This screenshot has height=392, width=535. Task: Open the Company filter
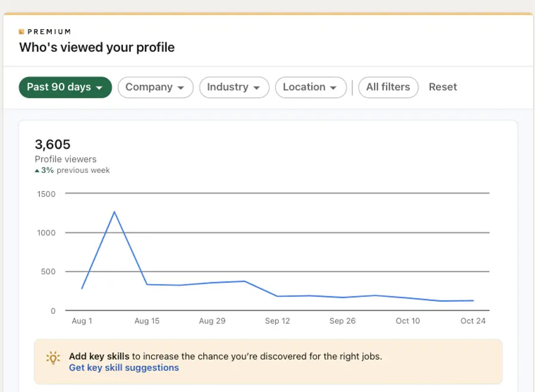155,87
